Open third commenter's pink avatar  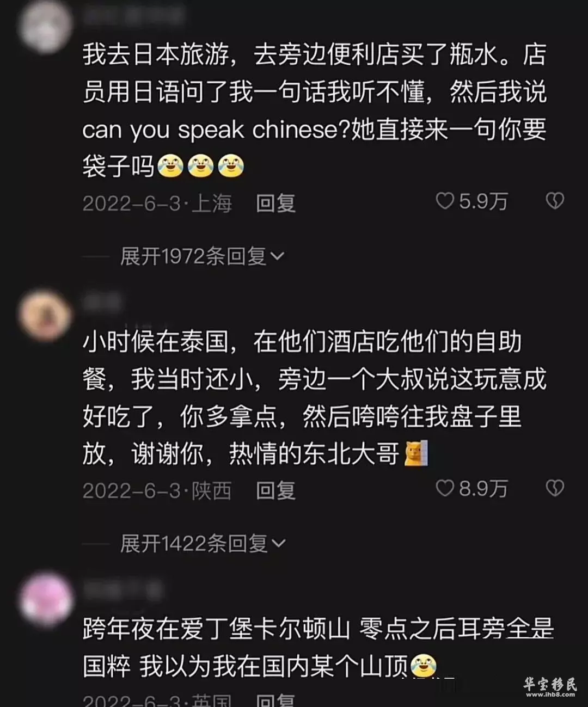pos(46,599)
